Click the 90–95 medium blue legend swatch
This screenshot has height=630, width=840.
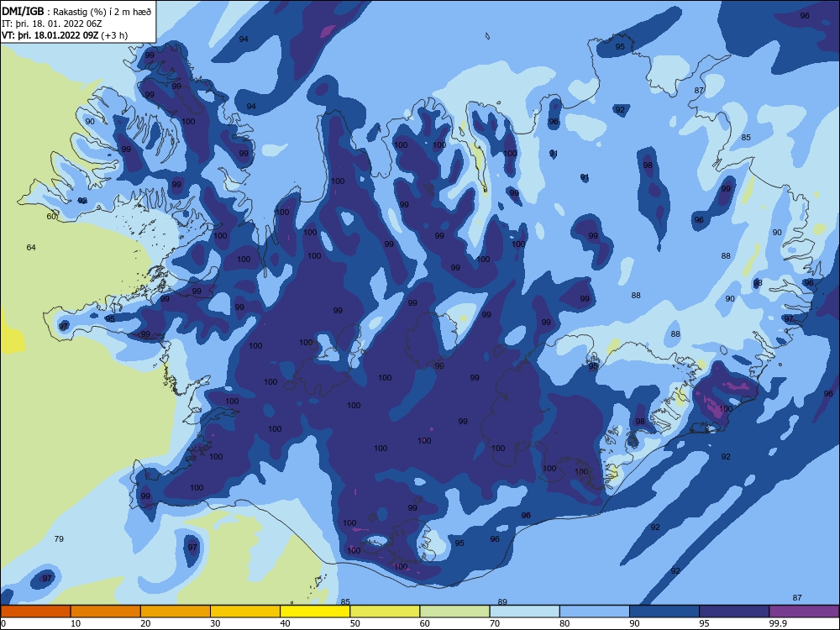pyautogui.click(x=664, y=612)
